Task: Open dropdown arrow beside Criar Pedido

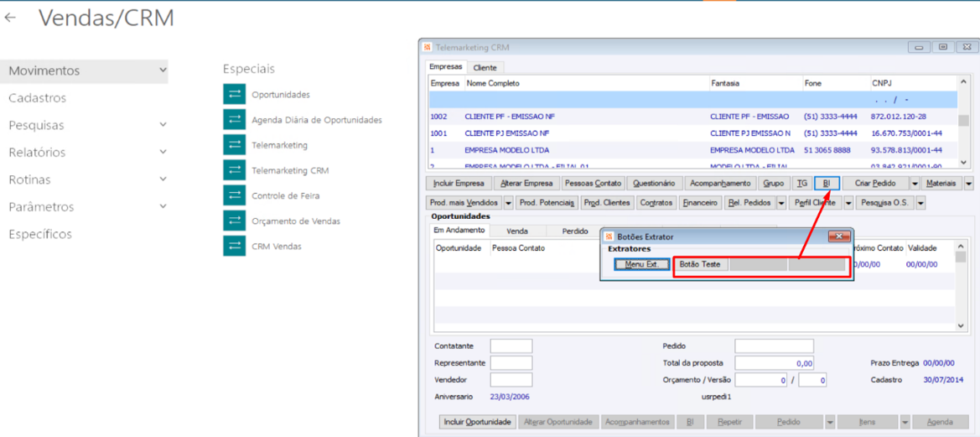Action: tap(915, 183)
